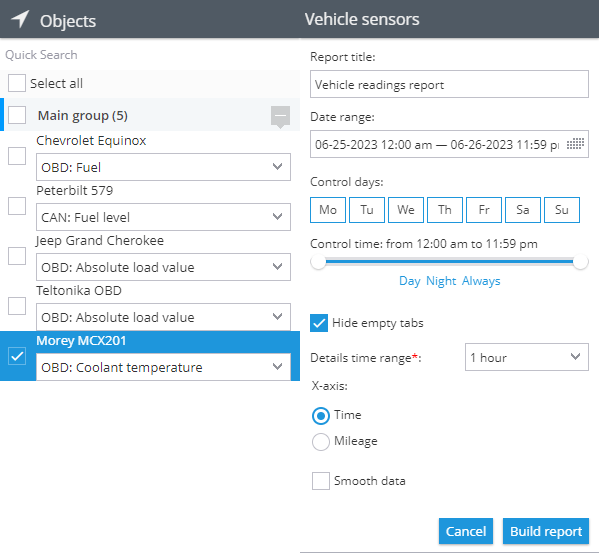The image size is (599, 553).
Task: Cancel the report dialog
Action: click(466, 531)
